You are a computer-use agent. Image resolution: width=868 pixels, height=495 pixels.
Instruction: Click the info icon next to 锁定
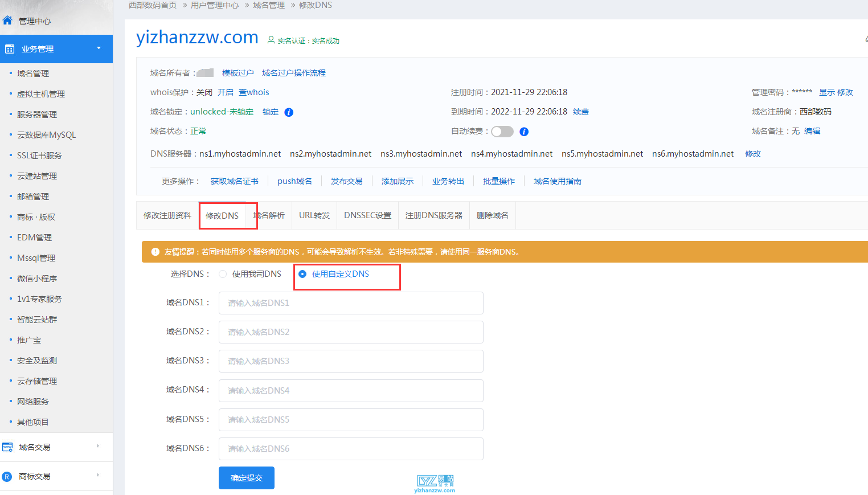pos(289,112)
